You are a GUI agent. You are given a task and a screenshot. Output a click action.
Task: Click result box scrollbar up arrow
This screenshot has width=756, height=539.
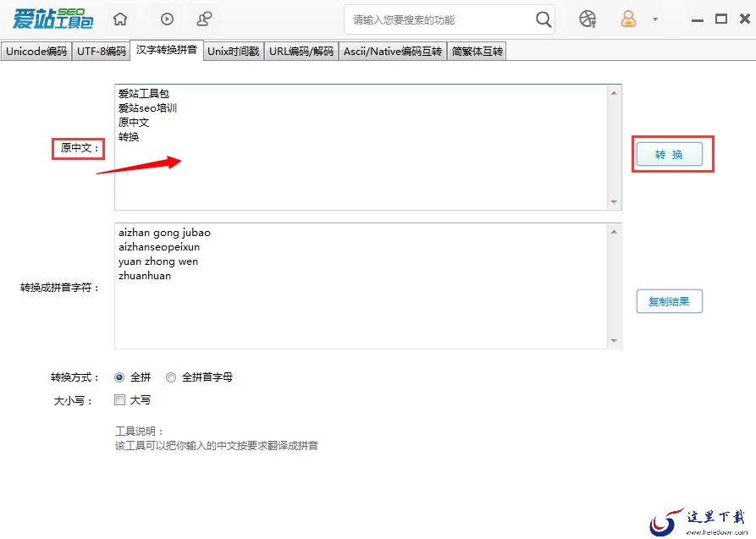pyautogui.click(x=614, y=232)
